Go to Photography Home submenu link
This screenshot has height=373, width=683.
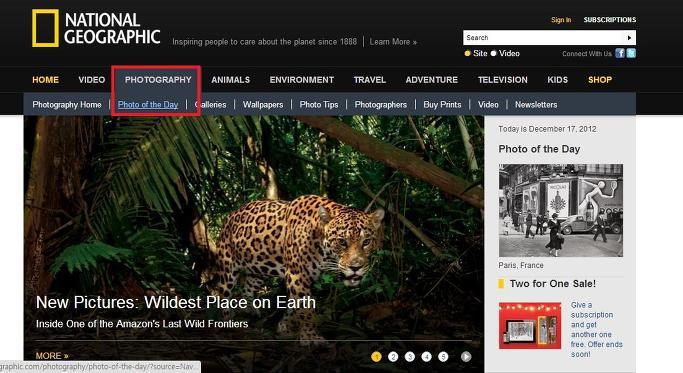coord(67,105)
